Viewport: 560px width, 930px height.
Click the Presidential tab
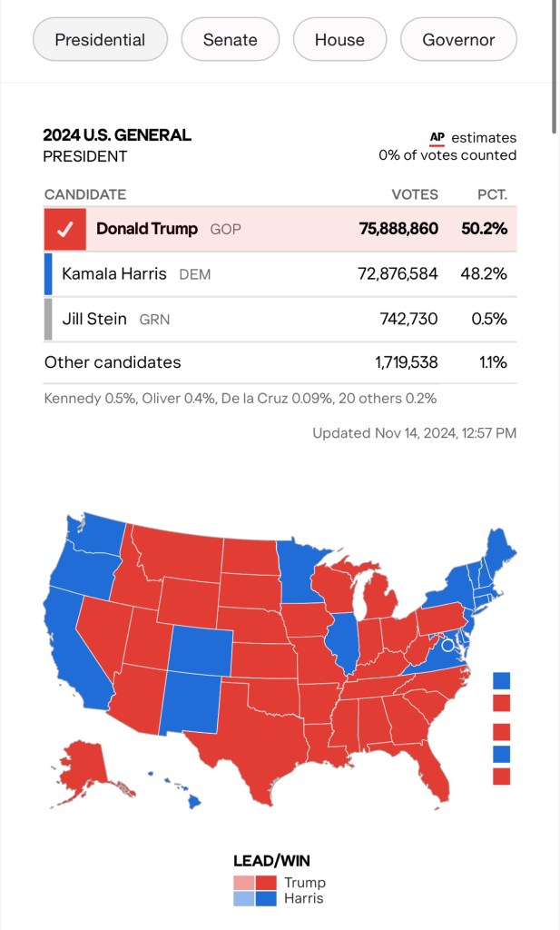tap(100, 40)
